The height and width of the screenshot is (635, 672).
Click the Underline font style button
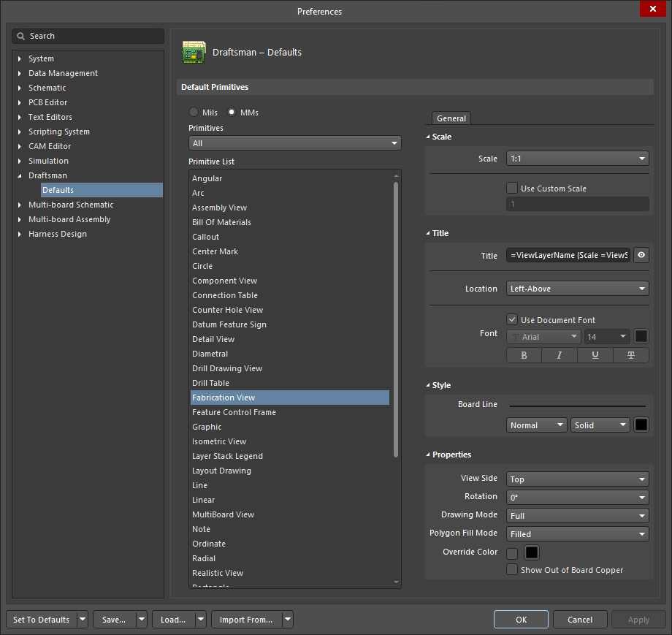595,355
